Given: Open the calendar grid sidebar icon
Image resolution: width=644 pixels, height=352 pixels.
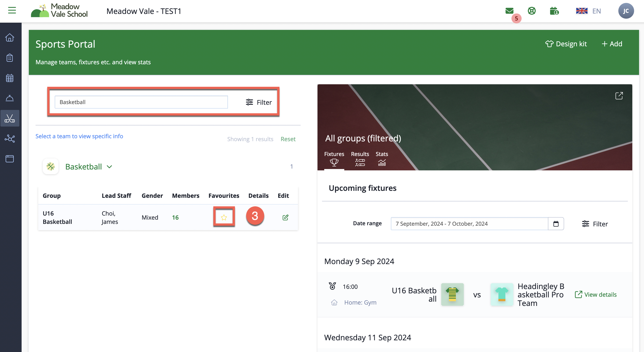Looking at the screenshot, I should pyautogui.click(x=10, y=78).
